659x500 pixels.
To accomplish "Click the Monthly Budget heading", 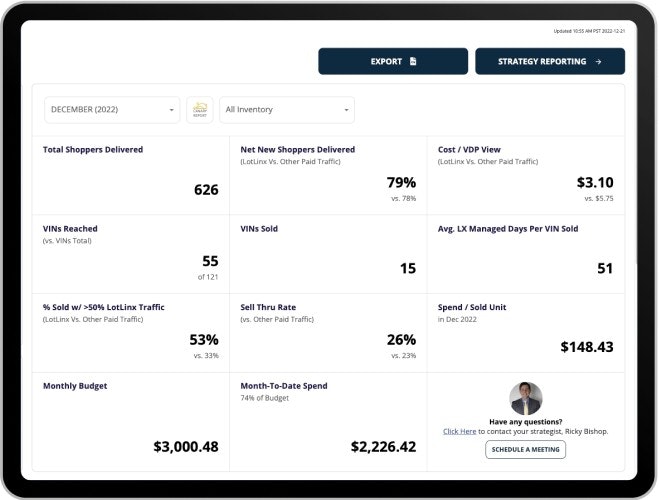I will coord(75,386).
